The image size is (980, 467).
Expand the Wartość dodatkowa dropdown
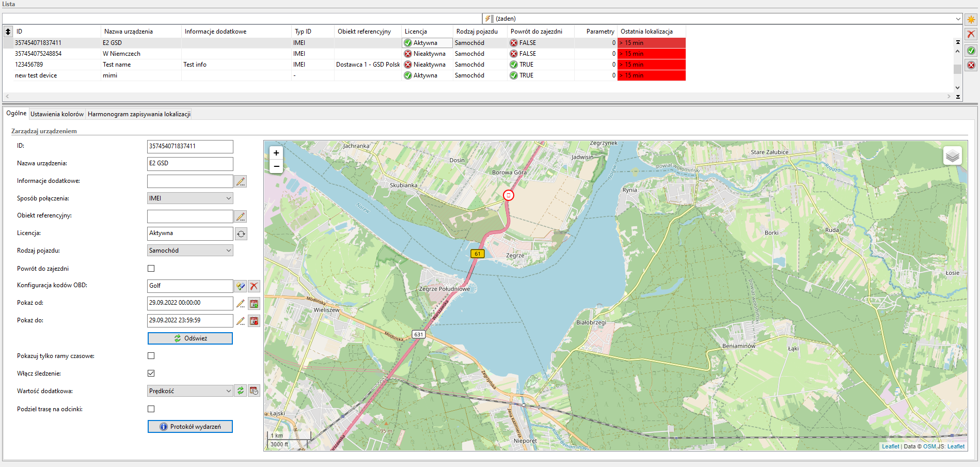[x=189, y=391]
